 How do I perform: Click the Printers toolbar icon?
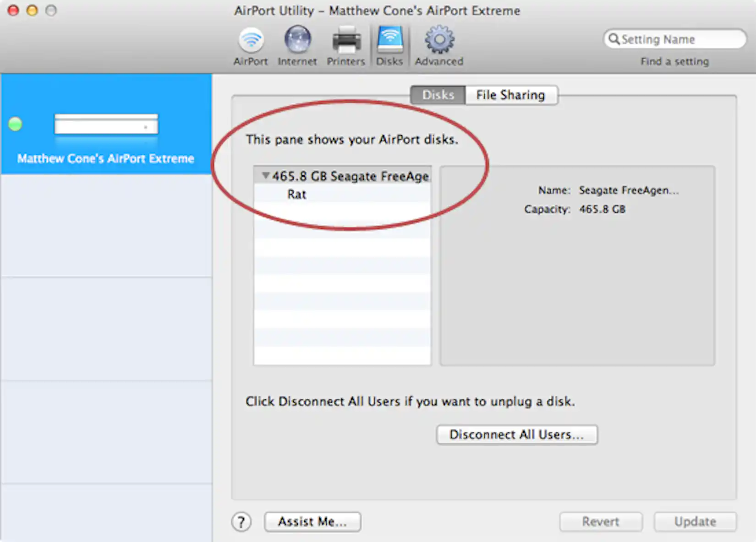[345, 44]
